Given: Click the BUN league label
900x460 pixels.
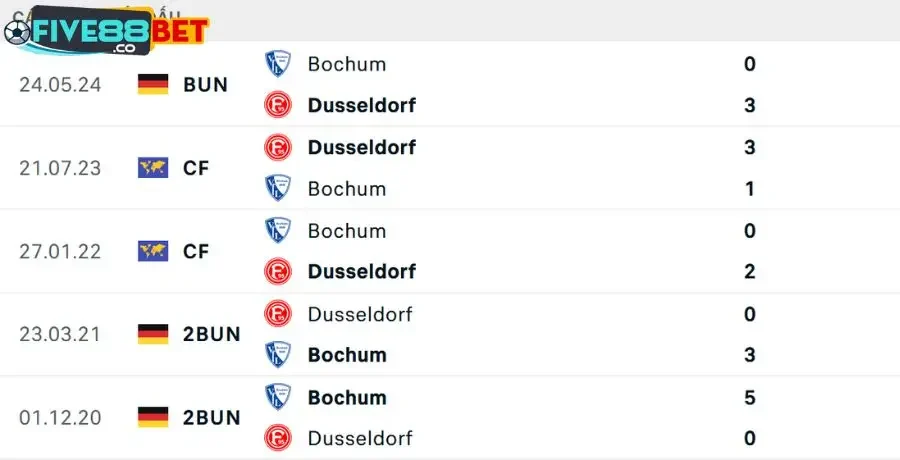Looking at the screenshot, I should (x=206, y=85).
